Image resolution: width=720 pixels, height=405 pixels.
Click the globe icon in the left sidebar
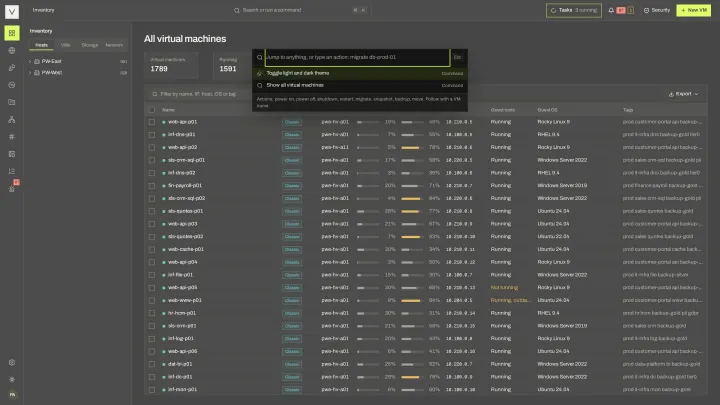coord(12,51)
